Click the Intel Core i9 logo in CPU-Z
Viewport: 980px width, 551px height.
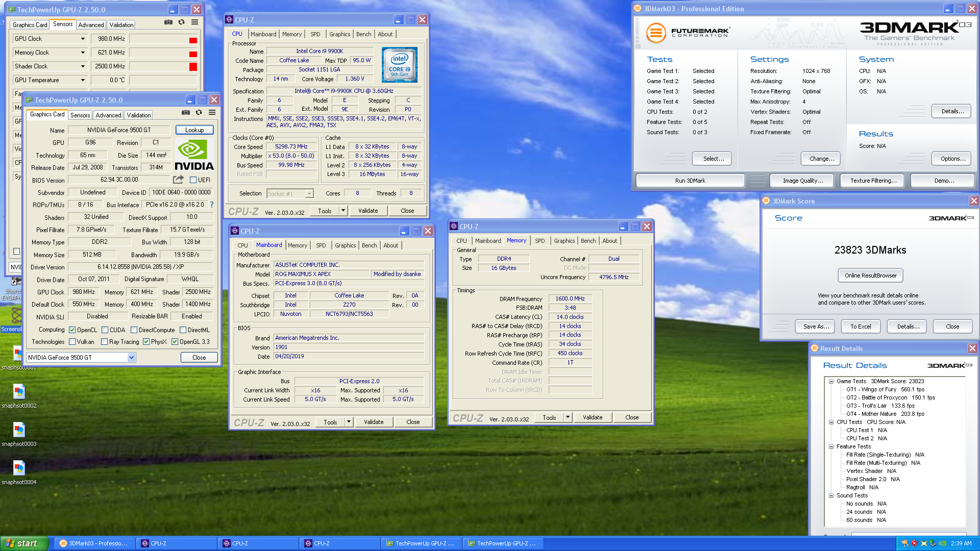click(x=400, y=65)
